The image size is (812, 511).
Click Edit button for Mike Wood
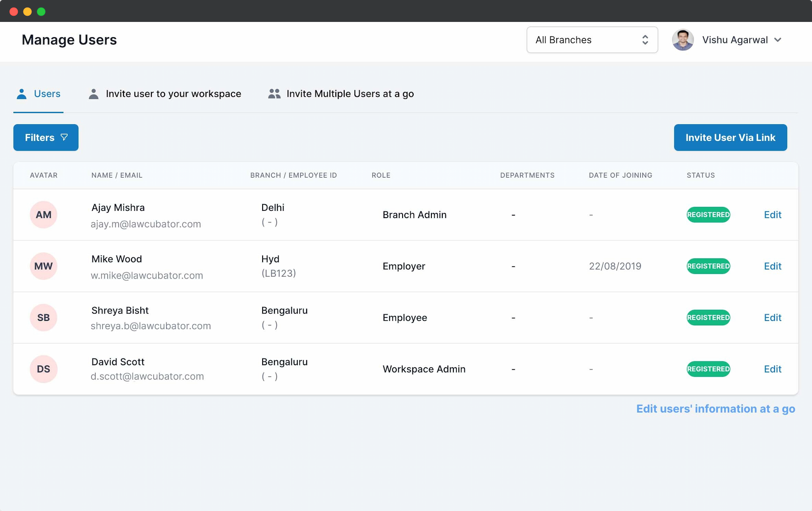(773, 266)
